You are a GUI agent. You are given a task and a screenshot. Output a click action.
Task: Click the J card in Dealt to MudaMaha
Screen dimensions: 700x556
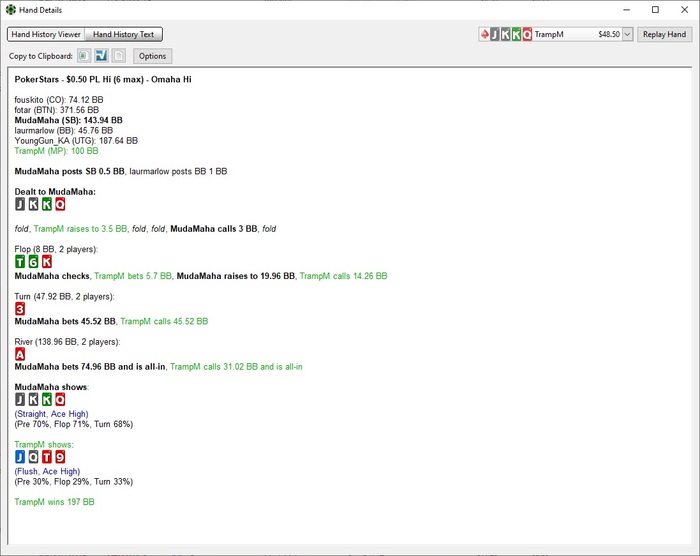pyautogui.click(x=20, y=204)
